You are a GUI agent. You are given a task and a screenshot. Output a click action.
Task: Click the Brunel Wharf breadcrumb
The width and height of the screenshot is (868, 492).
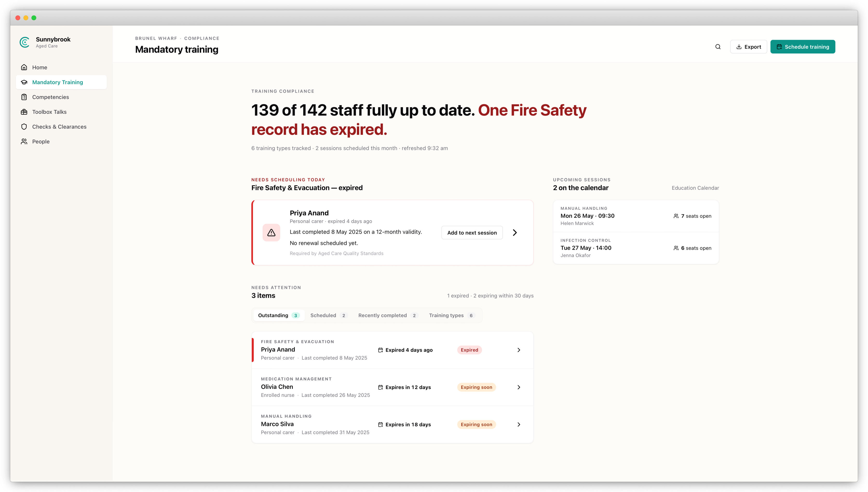click(x=156, y=38)
